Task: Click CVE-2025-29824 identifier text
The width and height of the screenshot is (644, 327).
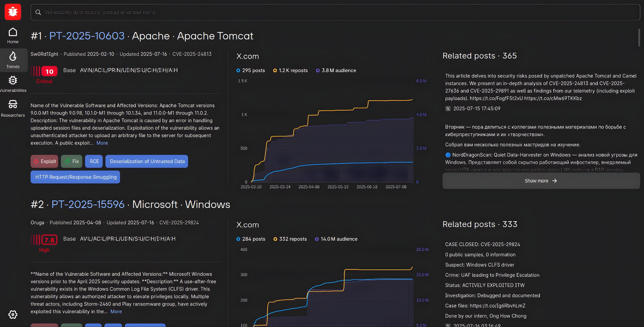Action: (179, 223)
